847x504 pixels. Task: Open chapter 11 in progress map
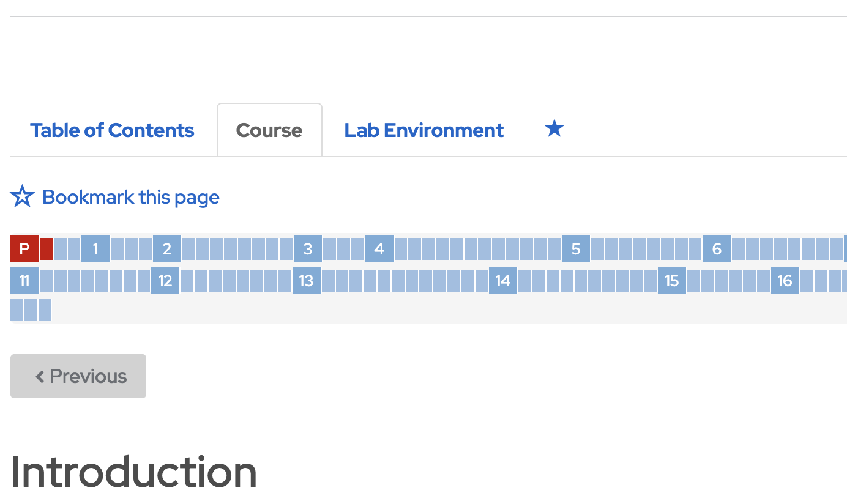tap(24, 281)
